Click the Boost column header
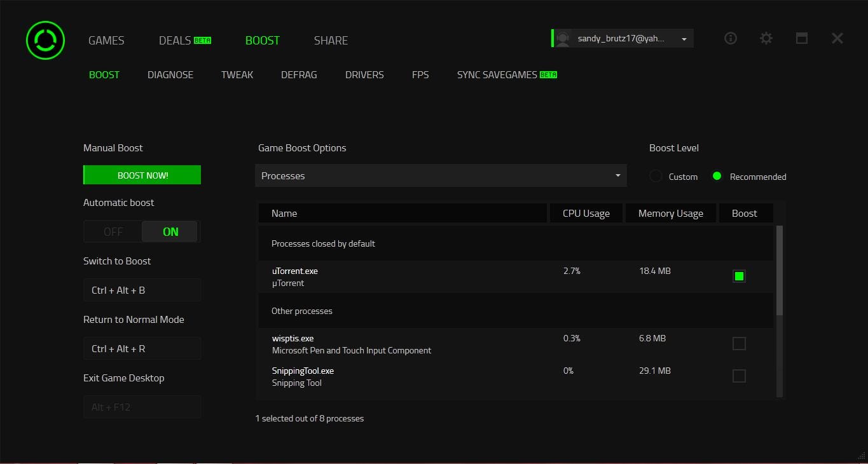 745,213
